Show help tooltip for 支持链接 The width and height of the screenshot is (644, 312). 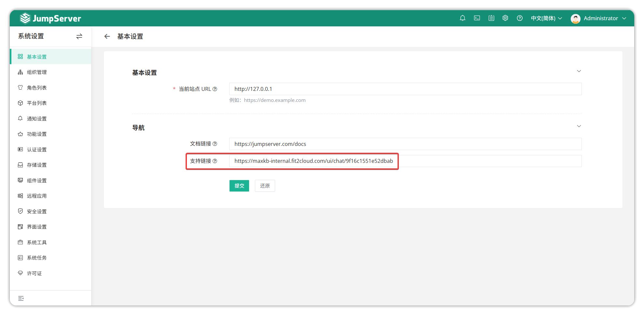pyautogui.click(x=215, y=161)
